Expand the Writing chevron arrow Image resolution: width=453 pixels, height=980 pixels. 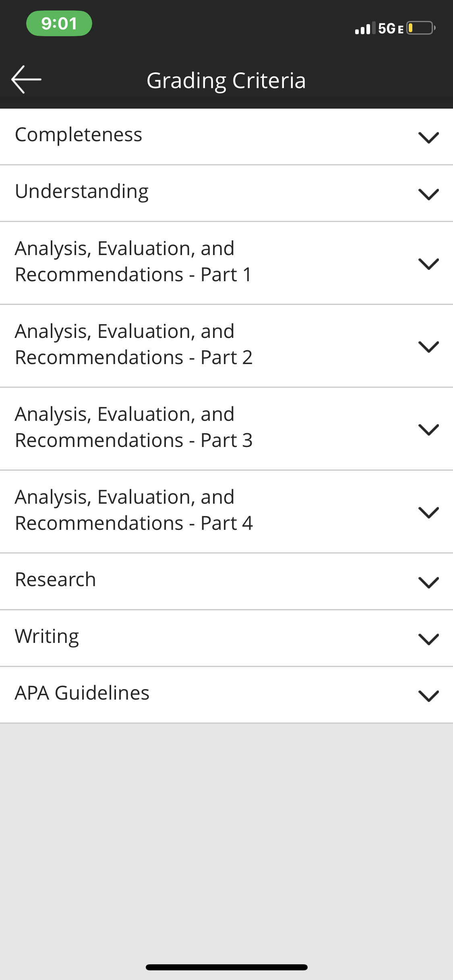pos(428,639)
